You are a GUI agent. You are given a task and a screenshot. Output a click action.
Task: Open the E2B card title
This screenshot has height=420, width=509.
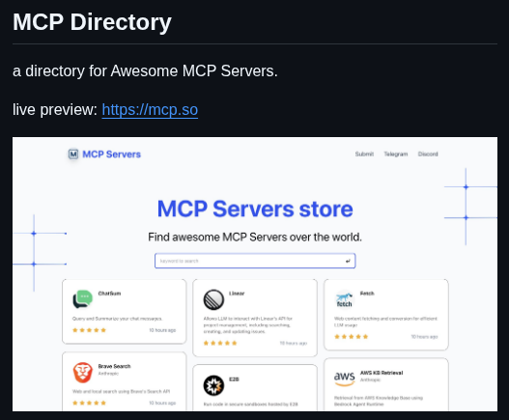[234, 379]
